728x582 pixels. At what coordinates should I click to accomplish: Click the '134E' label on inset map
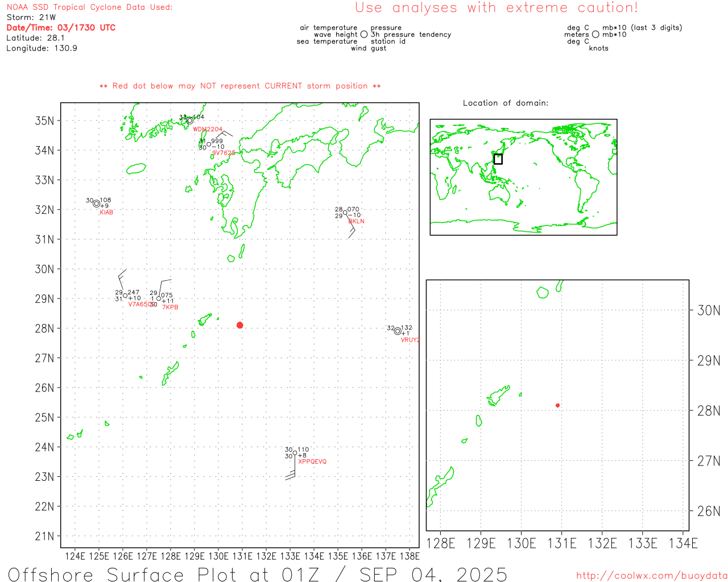coord(683,543)
